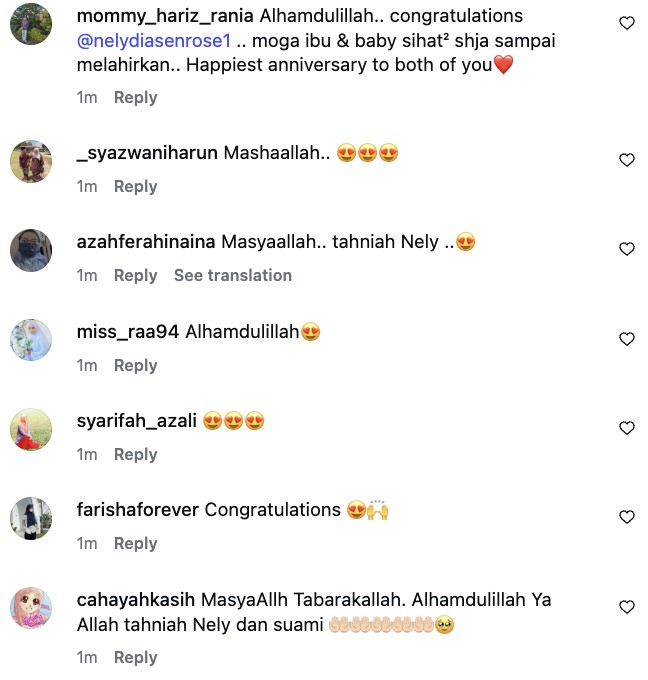Heart cahayahkasih's comment

(627, 607)
